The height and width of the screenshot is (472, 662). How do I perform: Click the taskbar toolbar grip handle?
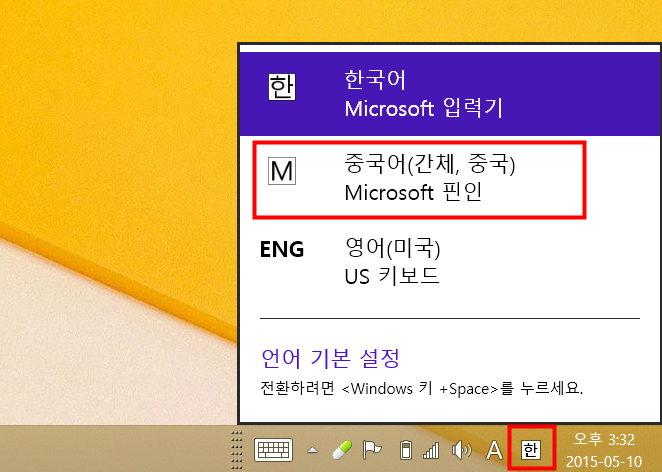[237, 450]
